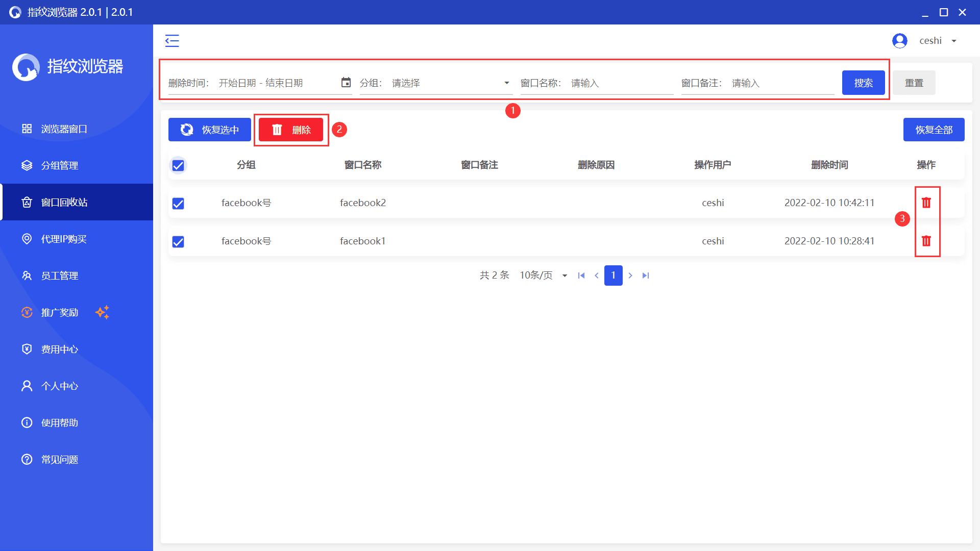Click trash icon for facebook2 row

pyautogui.click(x=926, y=203)
